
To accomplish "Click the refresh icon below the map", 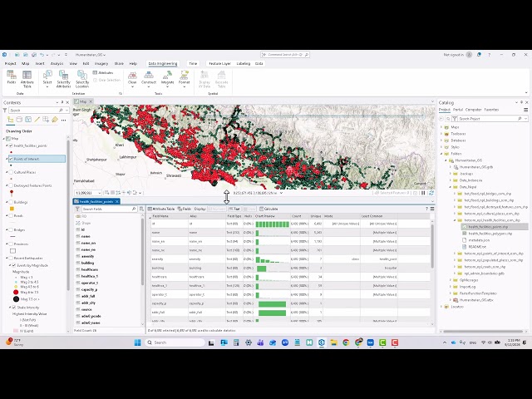I will (x=431, y=193).
